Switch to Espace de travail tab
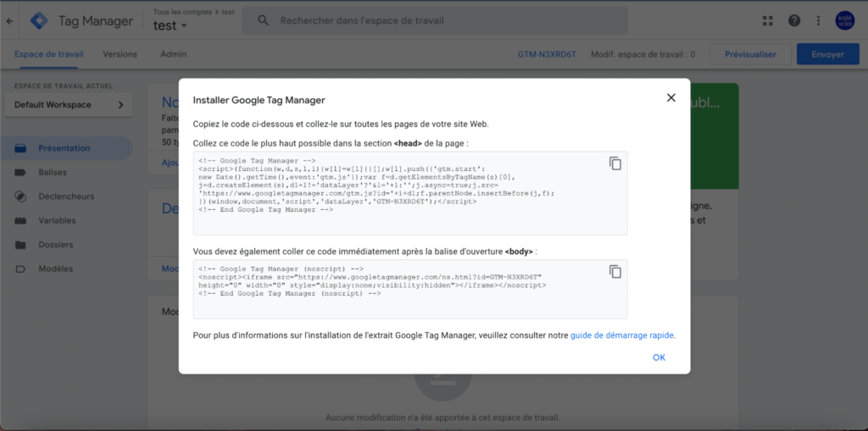 [48, 54]
